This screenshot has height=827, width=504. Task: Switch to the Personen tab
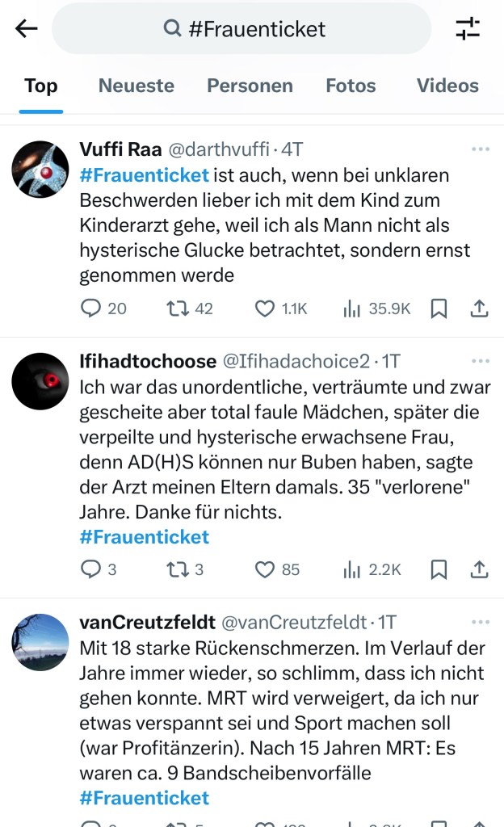pos(250,86)
